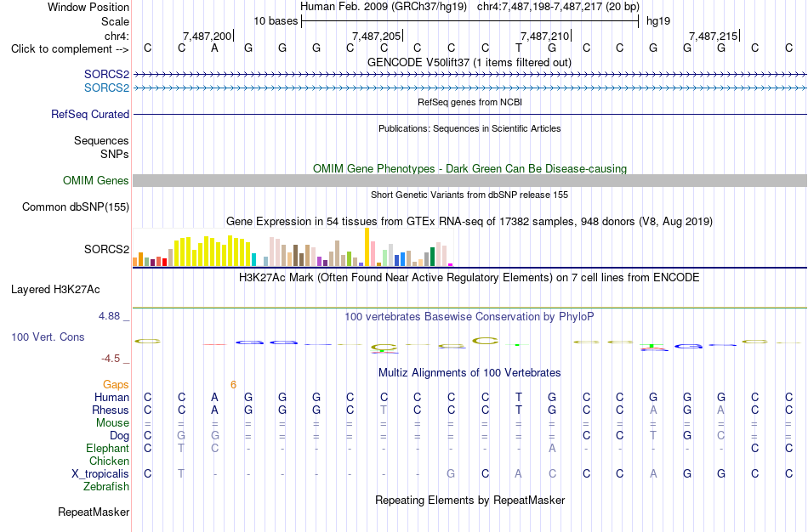Open "OMIM Gene Phenotypes - Dark Green Can Be Disease-causing" title
Screen dimensions: 808x532
point(469,168)
